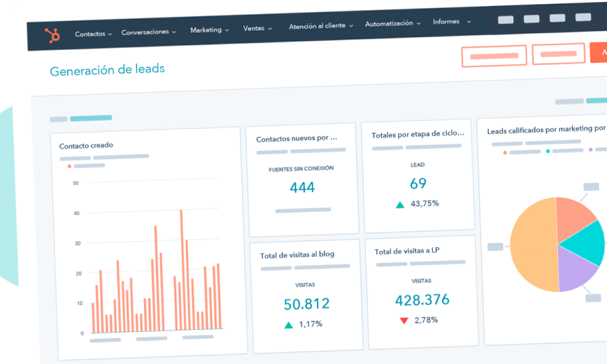Click green up arrow beside 43,75%

tap(400, 205)
